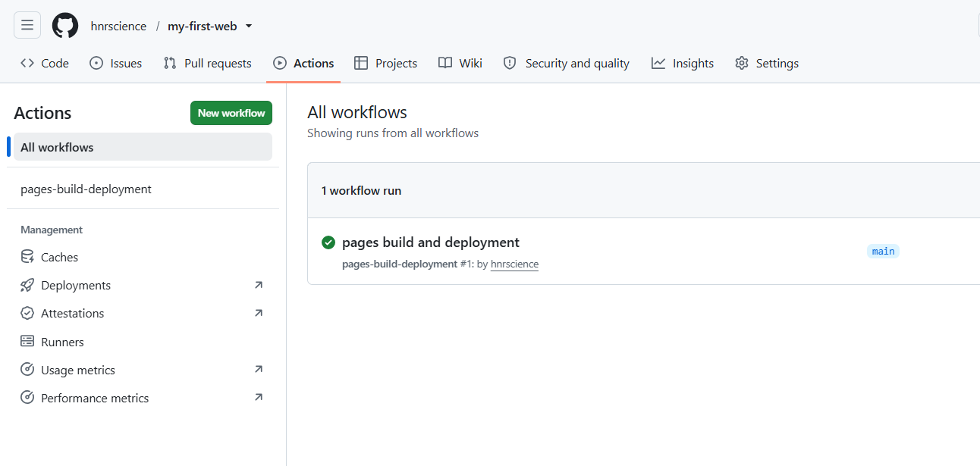Click the "Showing runs from all workflows" text
Image resolution: width=980 pixels, height=466 pixels.
393,133
